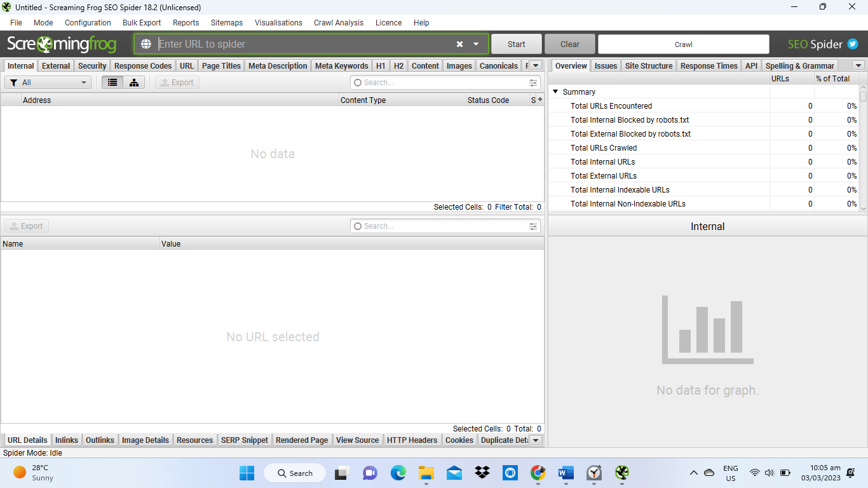Image resolution: width=868 pixels, height=488 pixels.
Task: Open the All filter dropdown
Action: coord(48,83)
